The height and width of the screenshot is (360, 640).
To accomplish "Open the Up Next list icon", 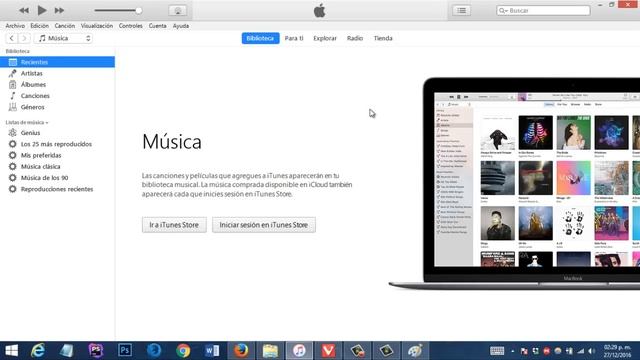I will point(461,11).
